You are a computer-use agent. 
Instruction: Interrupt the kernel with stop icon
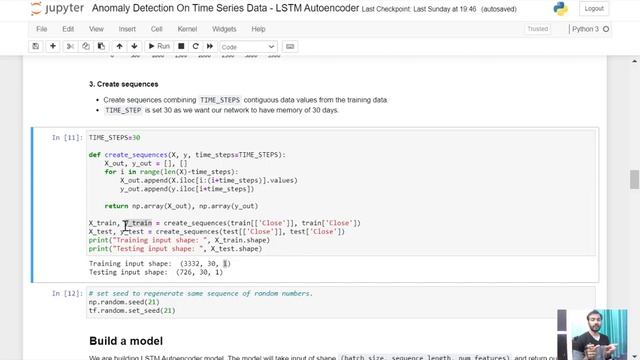(181, 47)
